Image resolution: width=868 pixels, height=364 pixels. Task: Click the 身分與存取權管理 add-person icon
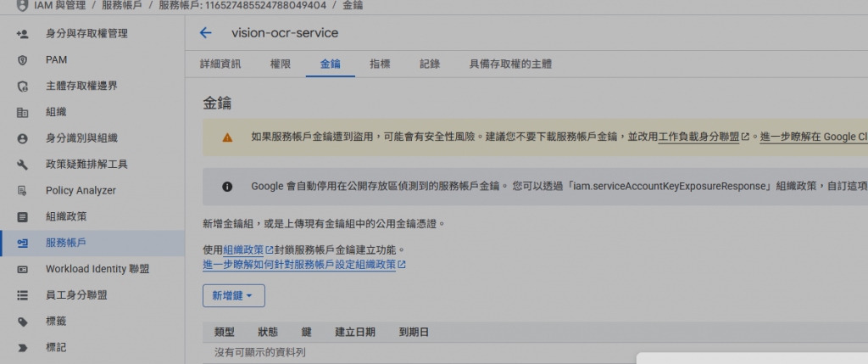[23, 34]
